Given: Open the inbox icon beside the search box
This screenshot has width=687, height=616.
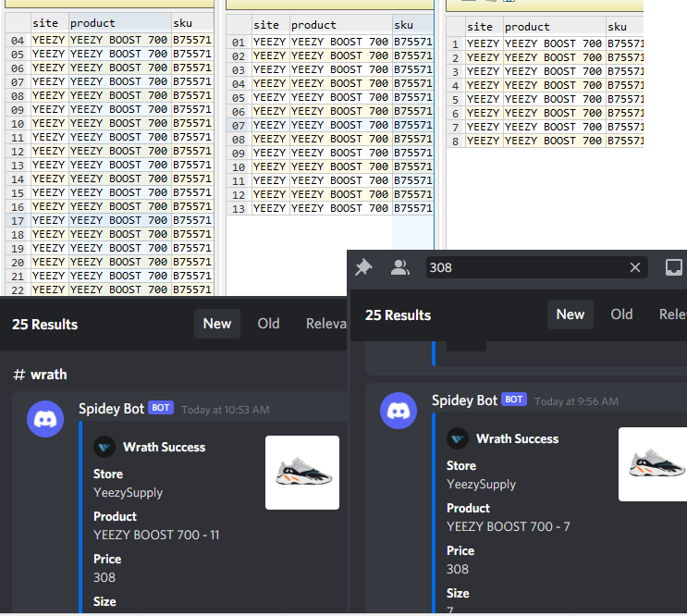Looking at the screenshot, I should (x=673, y=267).
